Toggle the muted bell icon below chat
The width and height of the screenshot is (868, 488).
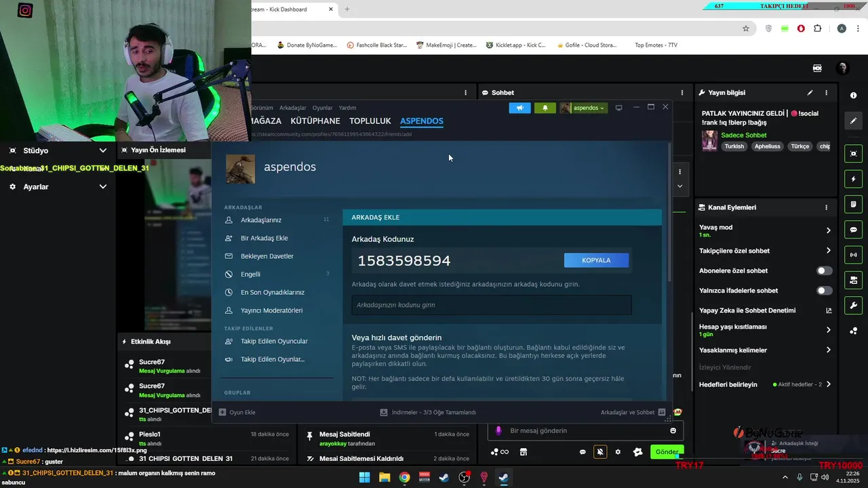pyautogui.click(x=600, y=452)
